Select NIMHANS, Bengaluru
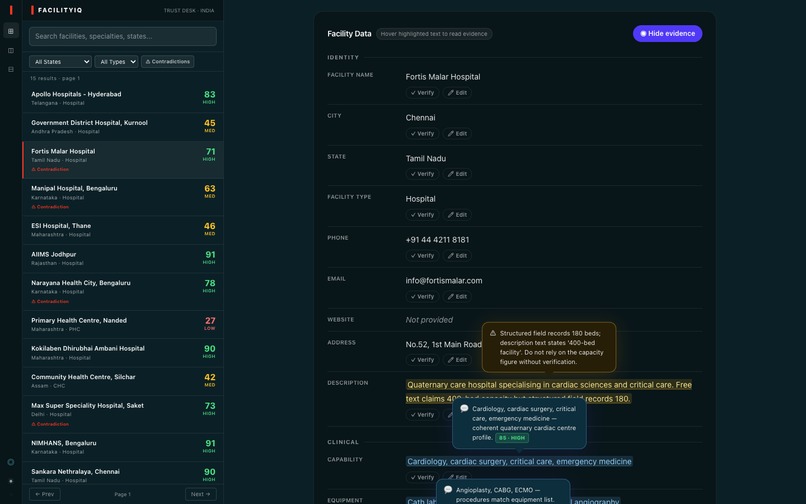This screenshot has width=806, height=504. tap(123, 447)
